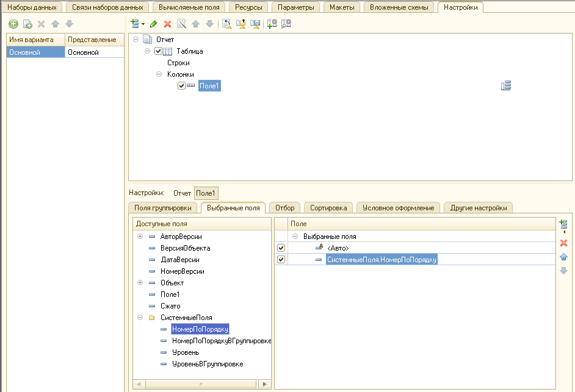Screen dimensions: 575x392
Task: Open the Условное оформление tab
Action: [x=398, y=208]
